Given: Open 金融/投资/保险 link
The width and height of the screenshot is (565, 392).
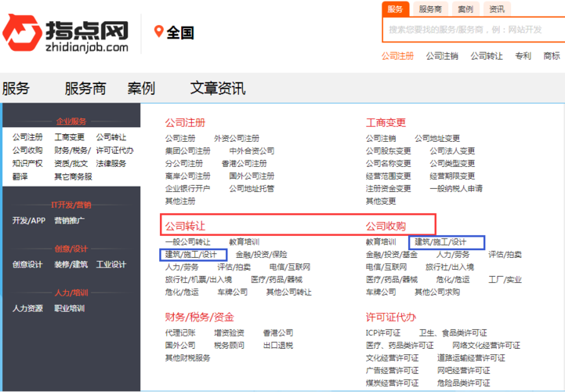Looking at the screenshot, I should coord(262,255).
